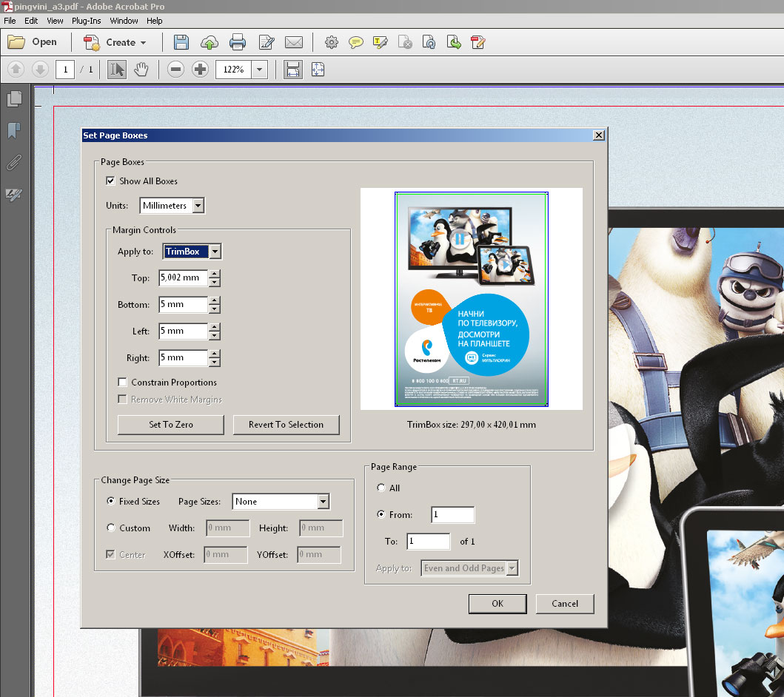Open the Page Thumbnails side panel

pyautogui.click(x=15, y=98)
